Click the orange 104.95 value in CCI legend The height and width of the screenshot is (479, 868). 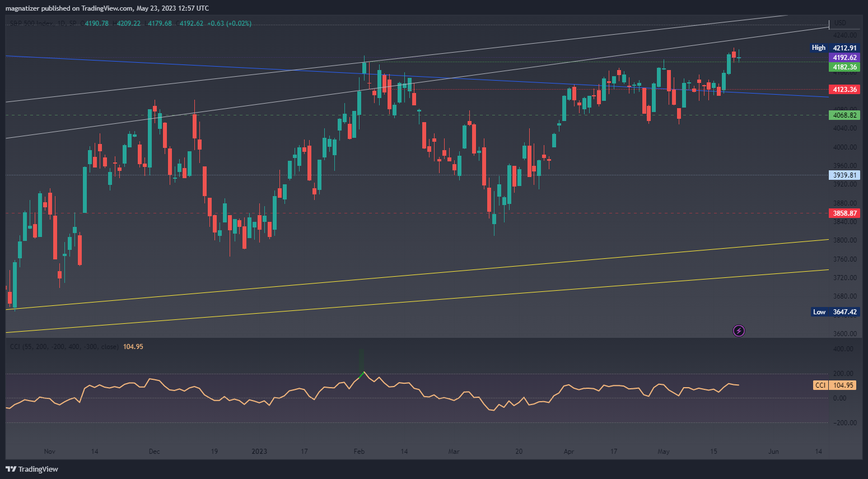[x=133, y=347]
